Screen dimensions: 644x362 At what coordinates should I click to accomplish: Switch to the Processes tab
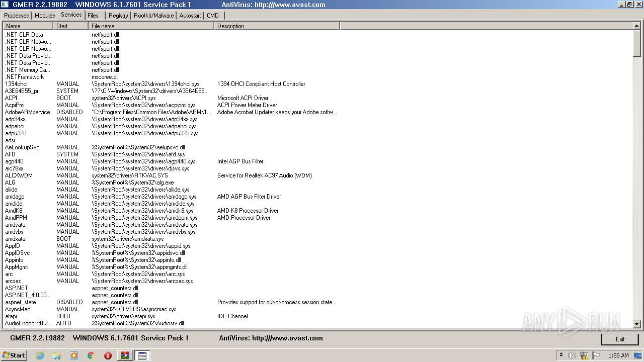(x=17, y=16)
